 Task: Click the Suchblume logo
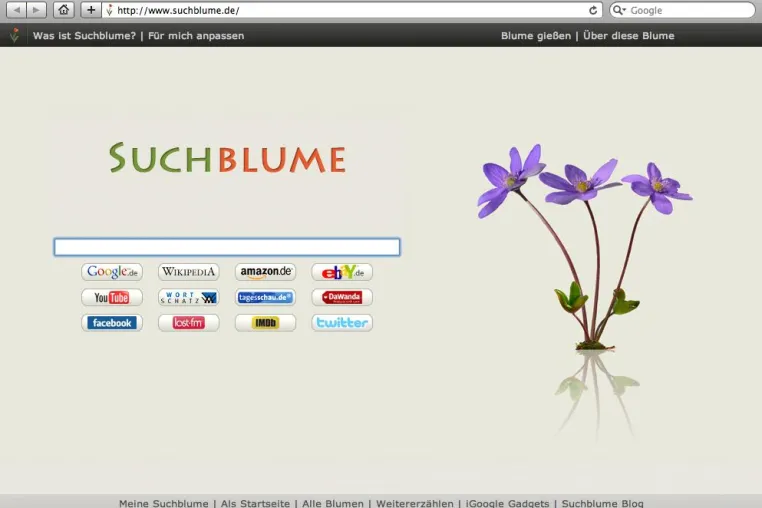pyautogui.click(x=227, y=158)
